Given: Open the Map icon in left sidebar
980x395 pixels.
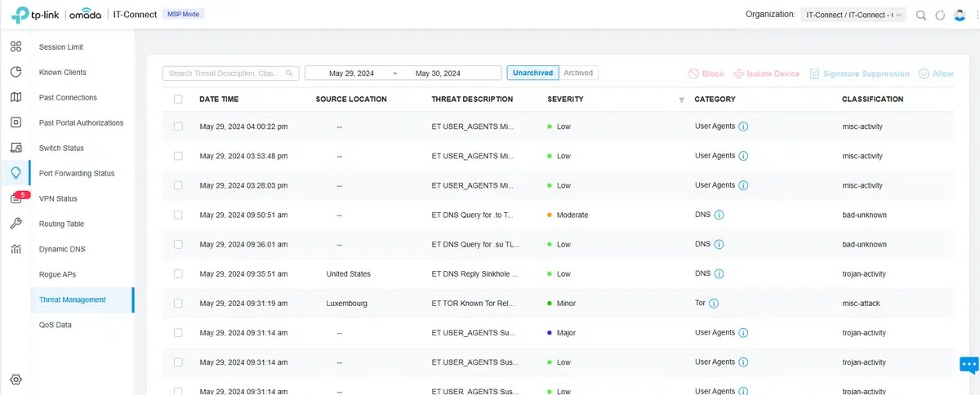Looking at the screenshot, I should tap(16, 97).
